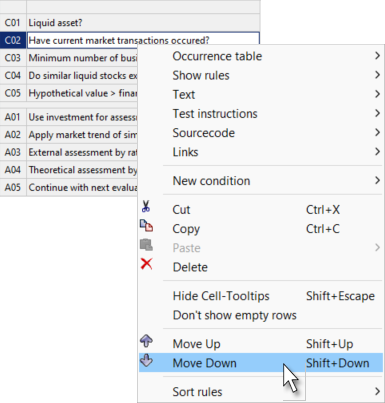Screen dimensions: 385x403
Task: Click 'Continue with next evalua' action cell
Action: 82,187
